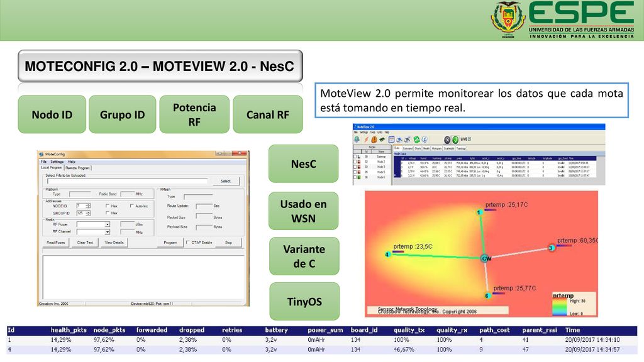Click the NODE ID spinner arrows
Image resolution: width=644 pixels, height=362 pixels.
(88, 206)
